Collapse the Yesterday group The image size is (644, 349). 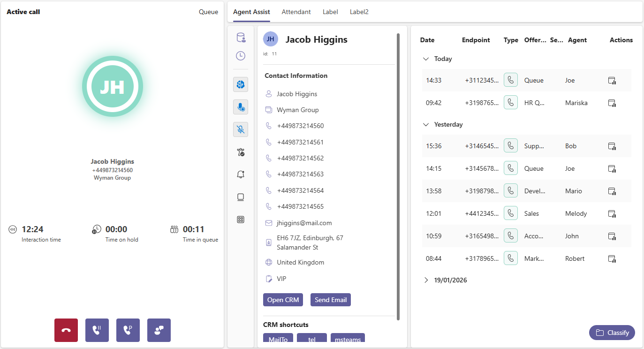(426, 125)
